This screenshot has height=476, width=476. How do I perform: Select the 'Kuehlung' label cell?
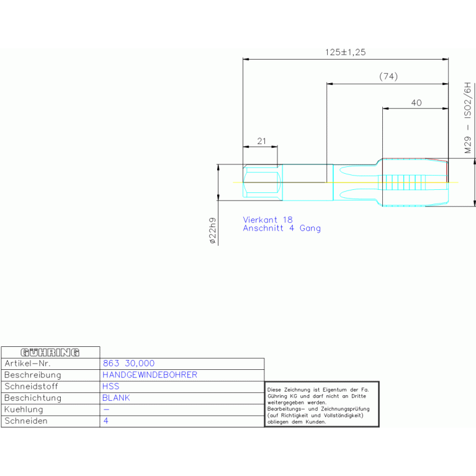[x=50, y=410]
